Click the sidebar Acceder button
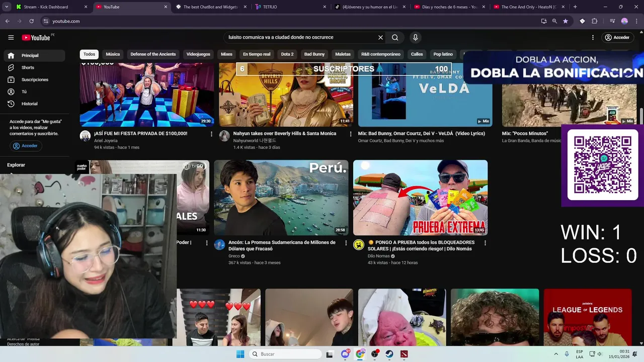The height and width of the screenshot is (362, 644). 25,146
